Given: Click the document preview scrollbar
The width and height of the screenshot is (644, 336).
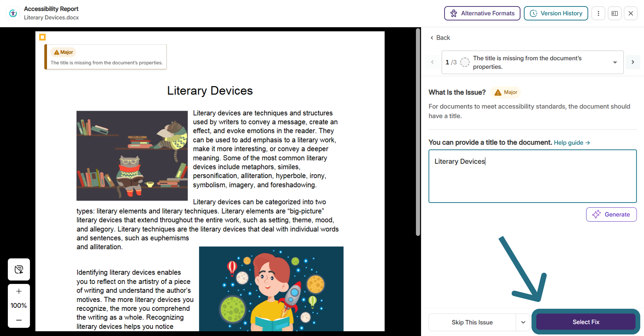Looking at the screenshot, I should (418, 132).
